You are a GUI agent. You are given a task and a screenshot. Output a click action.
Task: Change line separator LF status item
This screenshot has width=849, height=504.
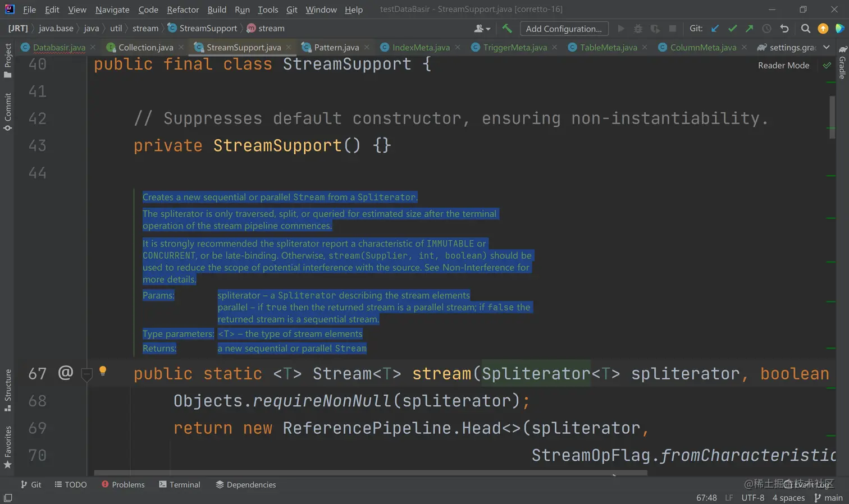click(729, 498)
